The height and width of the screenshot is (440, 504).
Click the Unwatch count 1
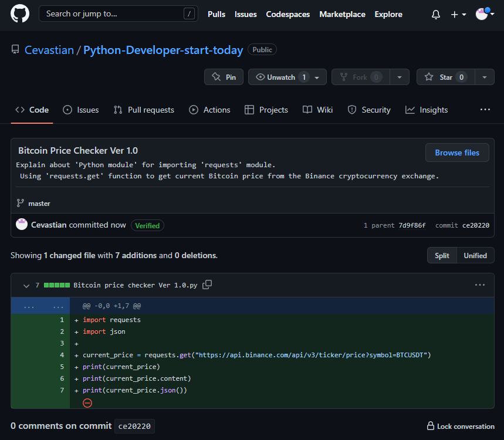(304, 77)
